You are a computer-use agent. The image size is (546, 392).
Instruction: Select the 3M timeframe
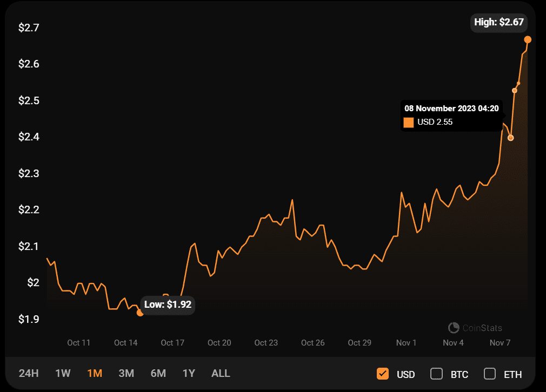126,373
